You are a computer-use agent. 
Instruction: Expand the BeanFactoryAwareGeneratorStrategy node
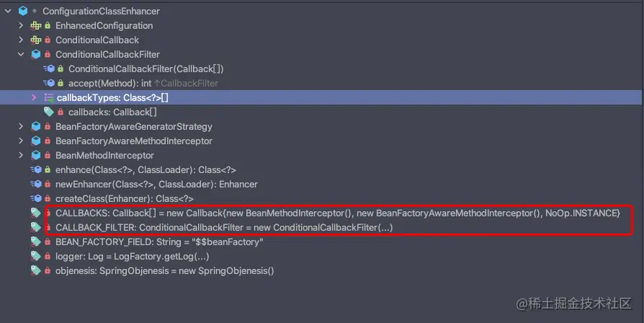pyautogui.click(x=21, y=127)
